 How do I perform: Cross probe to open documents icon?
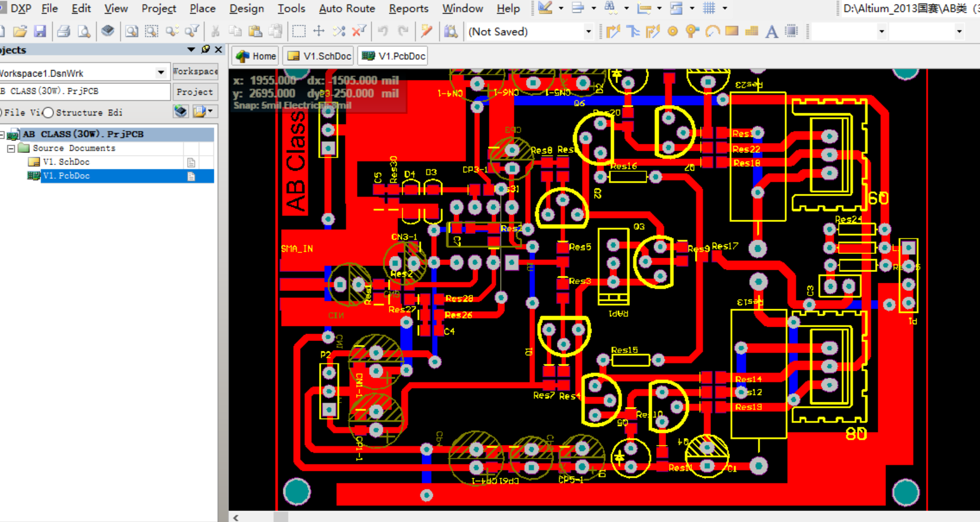point(426,31)
